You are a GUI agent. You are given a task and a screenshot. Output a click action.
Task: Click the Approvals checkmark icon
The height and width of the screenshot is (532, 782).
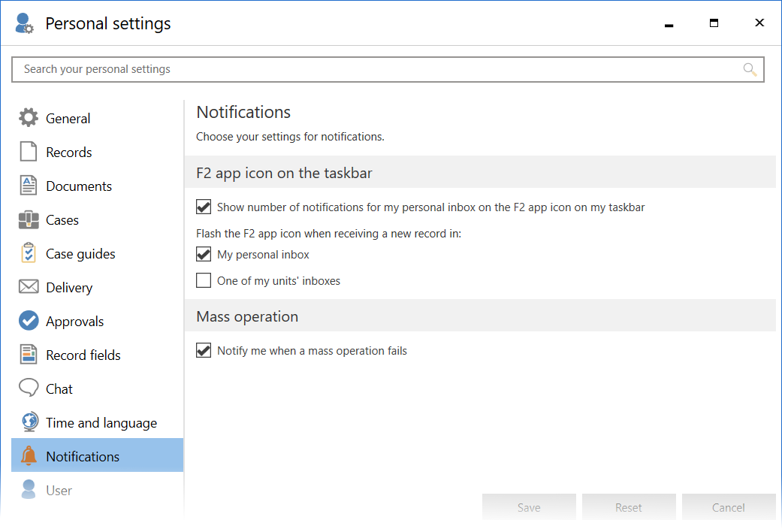(29, 321)
